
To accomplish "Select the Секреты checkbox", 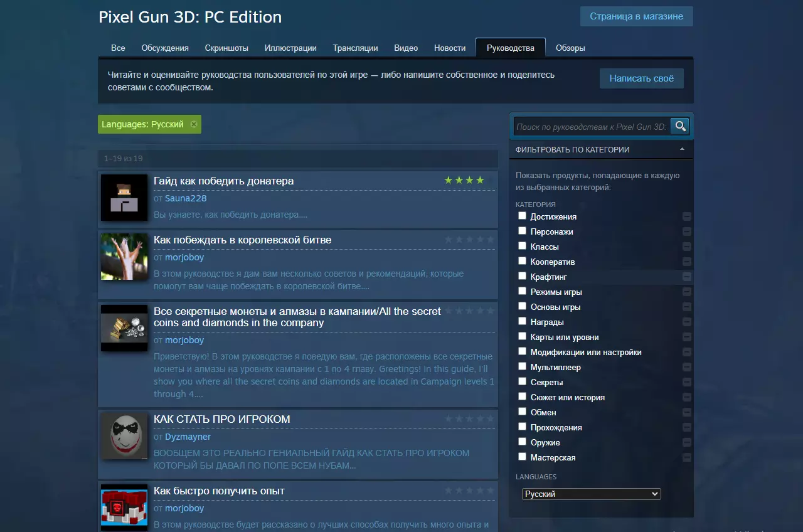I will coord(522,381).
